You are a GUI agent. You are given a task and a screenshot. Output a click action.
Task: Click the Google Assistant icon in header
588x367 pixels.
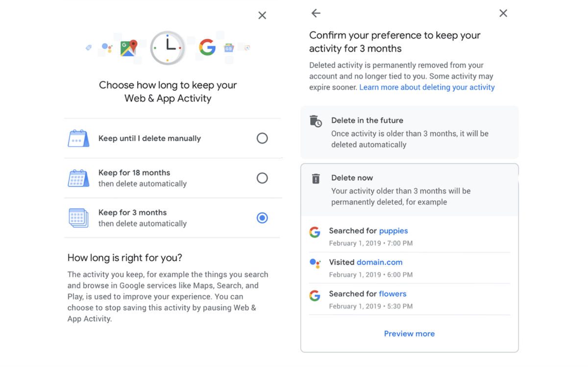107,48
